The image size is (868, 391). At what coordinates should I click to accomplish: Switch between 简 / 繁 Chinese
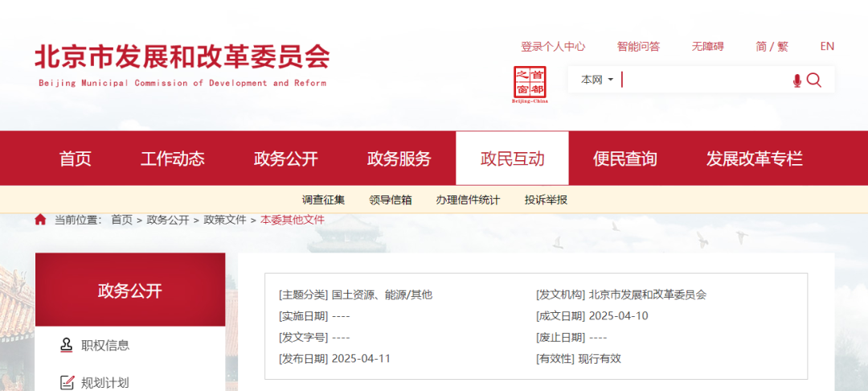(772, 47)
